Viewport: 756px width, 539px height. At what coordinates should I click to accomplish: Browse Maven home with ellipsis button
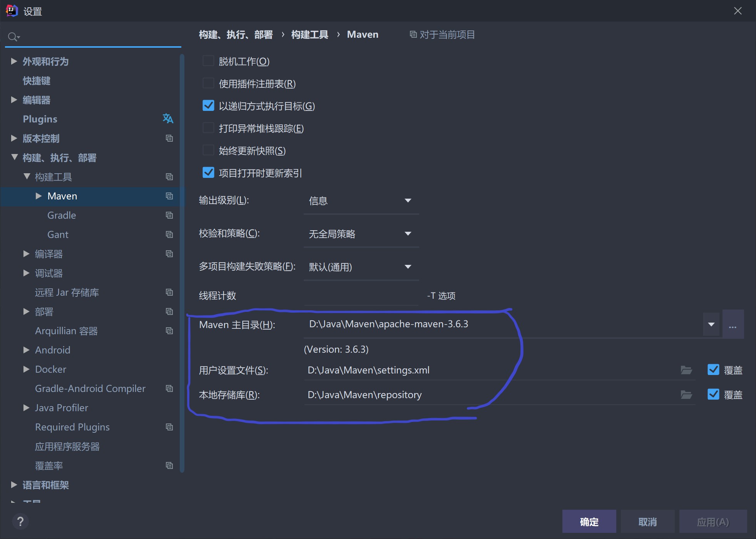[x=733, y=324]
